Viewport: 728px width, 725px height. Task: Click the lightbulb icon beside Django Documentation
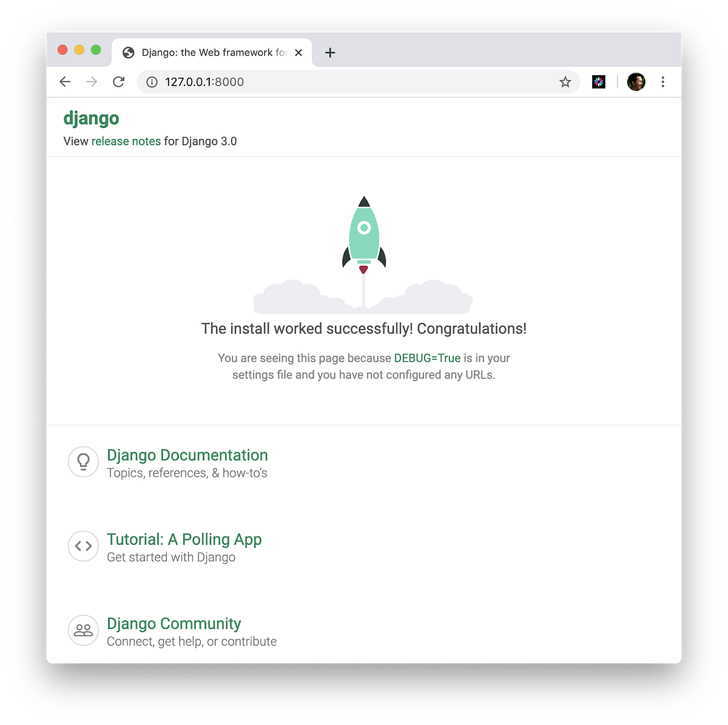point(83,462)
